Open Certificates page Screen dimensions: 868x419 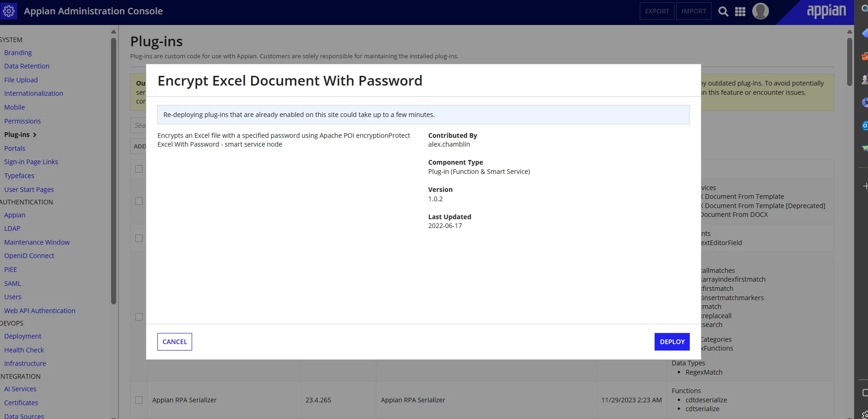[x=21, y=403]
